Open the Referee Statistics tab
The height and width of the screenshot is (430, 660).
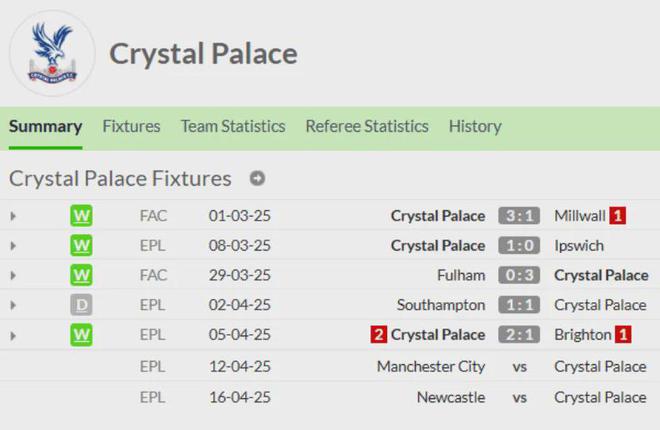point(367,127)
